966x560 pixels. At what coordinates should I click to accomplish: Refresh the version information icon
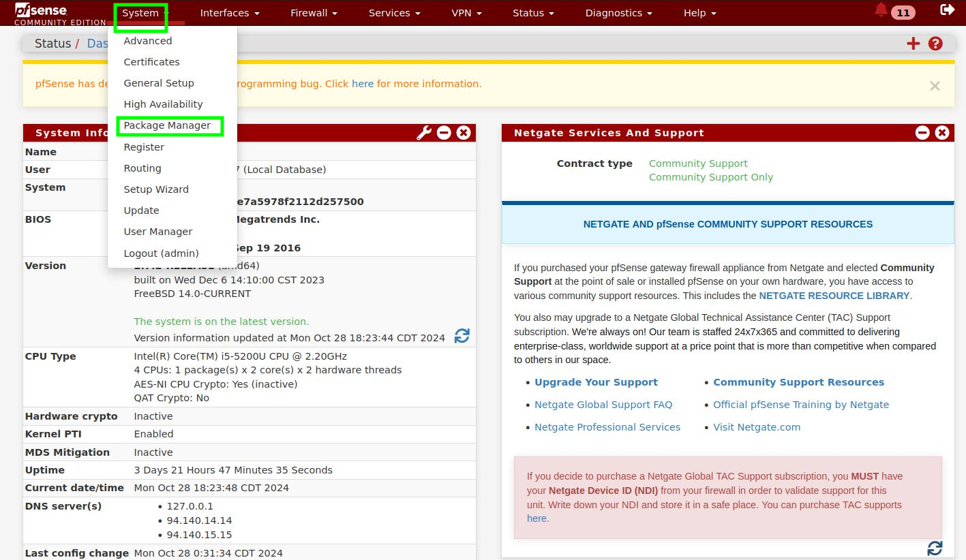[462, 336]
